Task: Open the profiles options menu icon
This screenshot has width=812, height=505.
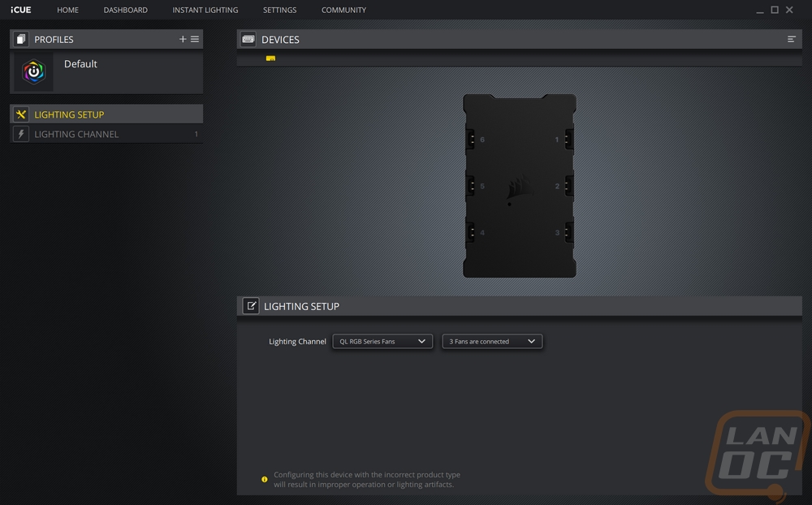Action: coord(195,39)
